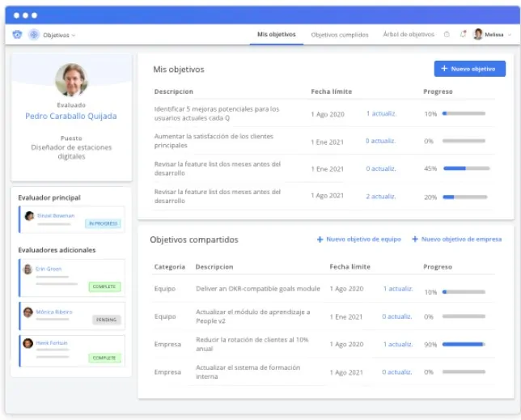Click Erin Green's evaluator avatar
The width and height of the screenshot is (521, 420).
click(28, 269)
